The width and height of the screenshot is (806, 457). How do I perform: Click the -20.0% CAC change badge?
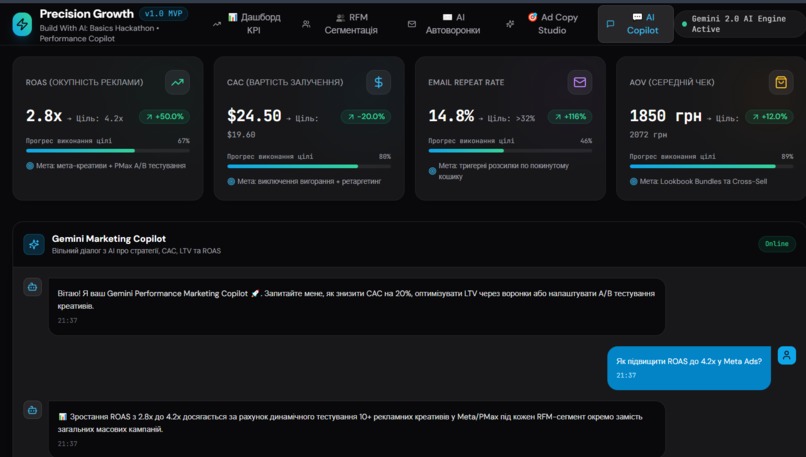point(365,117)
